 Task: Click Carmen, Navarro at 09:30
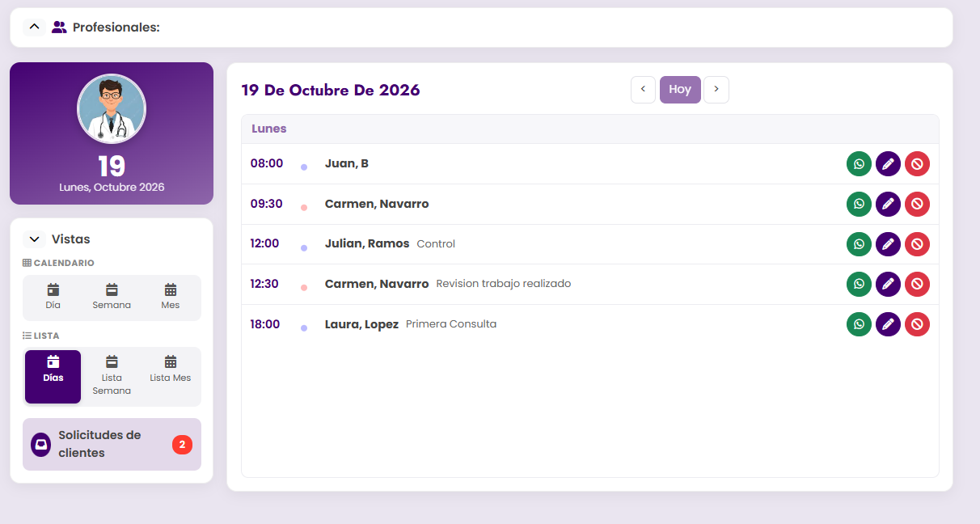point(377,204)
